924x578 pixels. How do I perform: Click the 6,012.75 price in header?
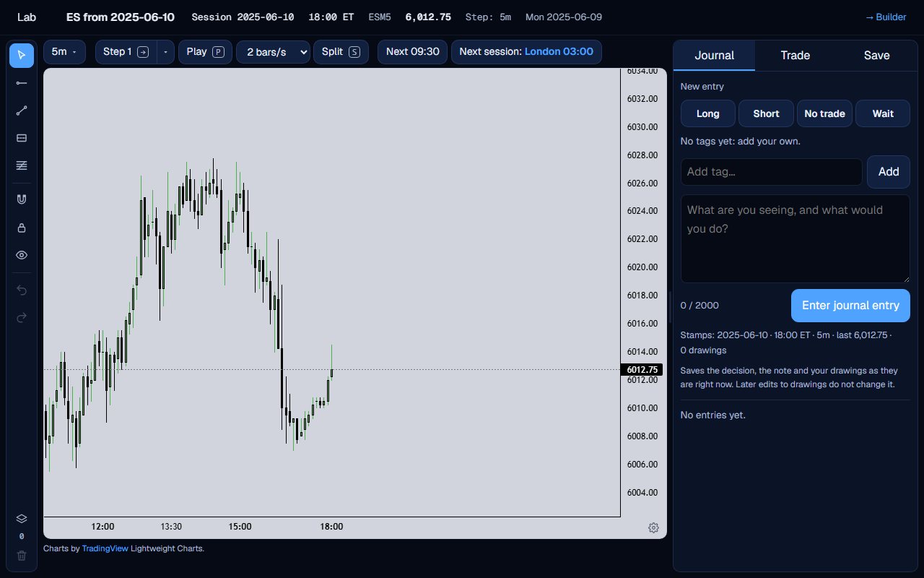(428, 17)
